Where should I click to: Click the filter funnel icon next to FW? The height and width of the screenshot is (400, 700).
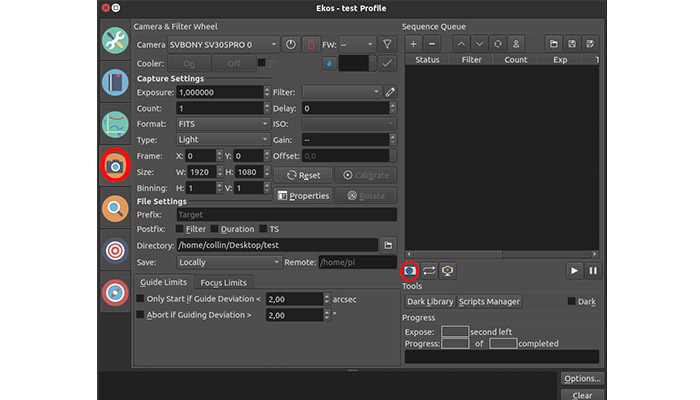tap(387, 44)
